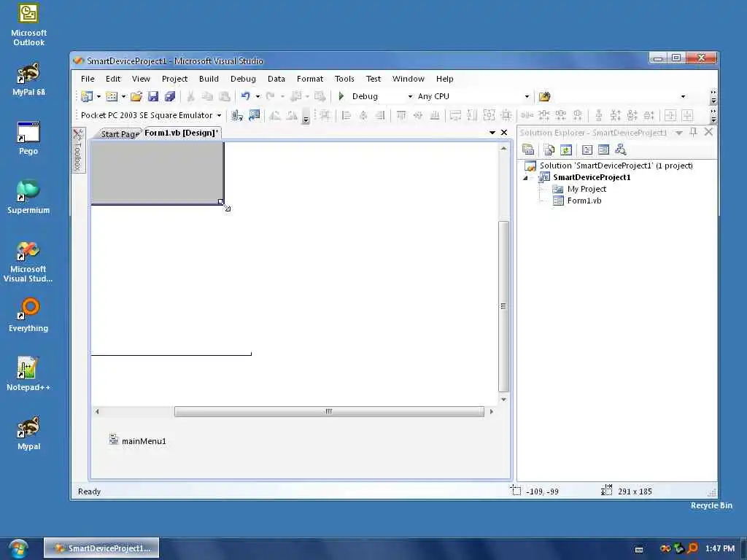Click the Connect to Device icon
The image size is (747, 560).
coord(237,115)
